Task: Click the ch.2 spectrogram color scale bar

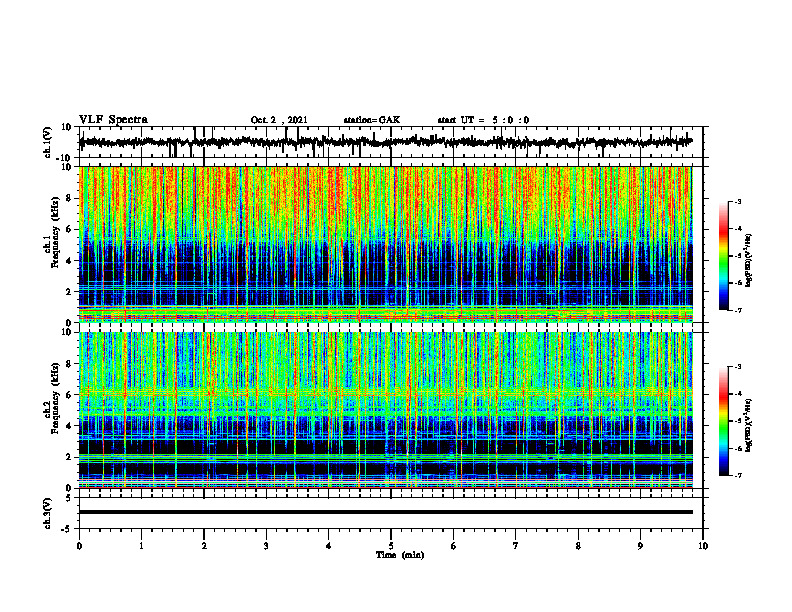Action: 723,421
